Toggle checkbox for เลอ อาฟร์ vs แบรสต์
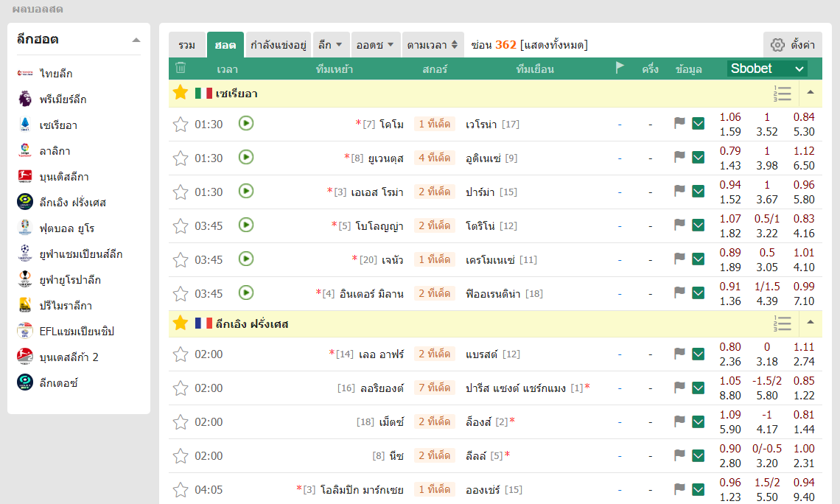This screenshot has height=504, width=840. 699,354
